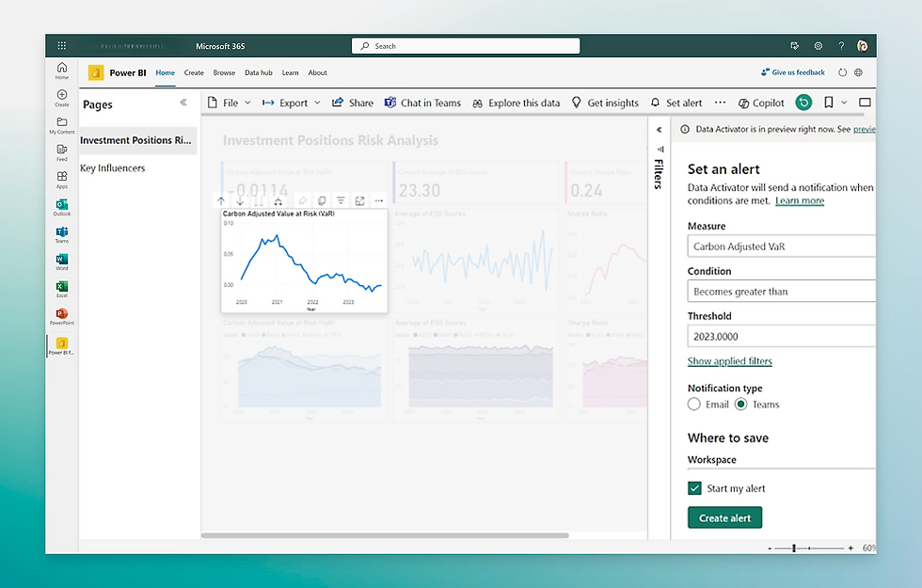Go to the Home tab in Power BI
This screenshot has height=588, width=922.
click(x=166, y=72)
